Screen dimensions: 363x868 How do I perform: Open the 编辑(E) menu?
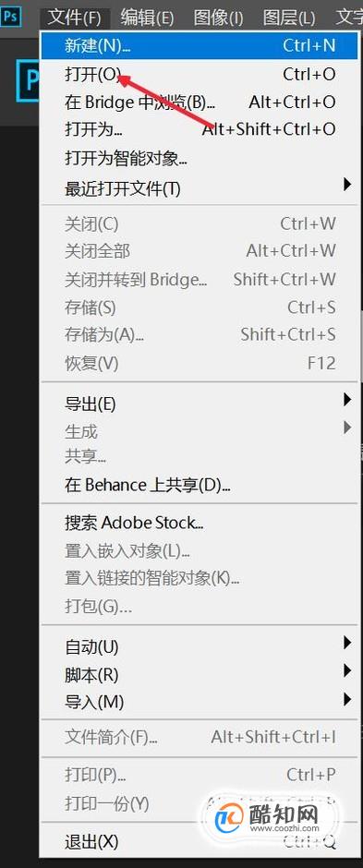[147, 18]
